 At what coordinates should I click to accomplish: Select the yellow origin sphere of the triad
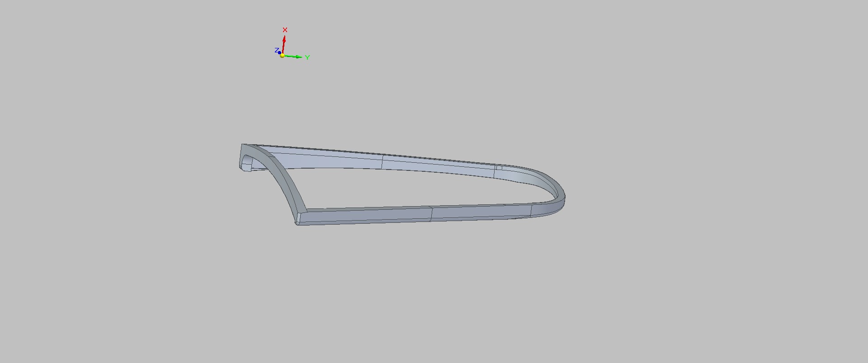click(x=283, y=56)
